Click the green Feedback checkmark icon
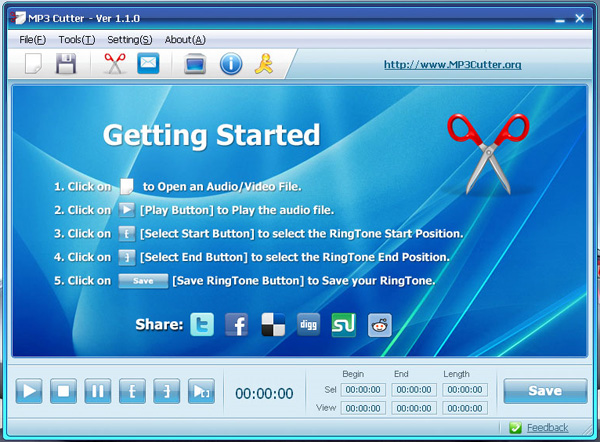This screenshot has height=442, width=600. [x=515, y=427]
